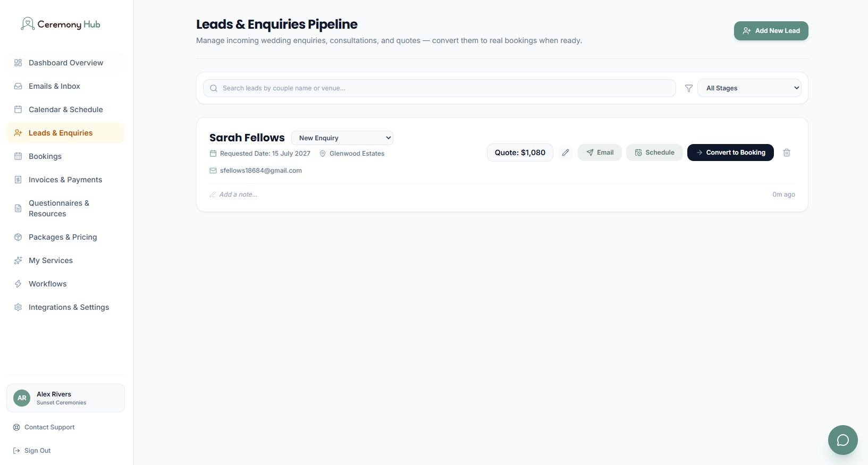Open Dashboard Overview page
868x465 pixels.
tap(66, 63)
